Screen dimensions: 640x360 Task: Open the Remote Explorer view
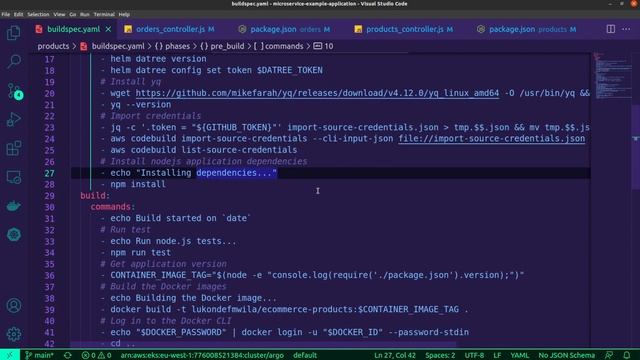tap(13, 178)
